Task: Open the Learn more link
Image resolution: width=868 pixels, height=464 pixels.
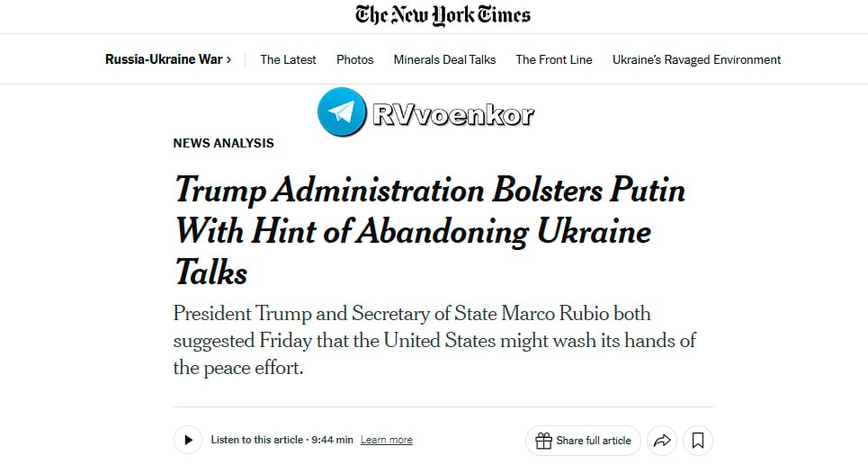Action: (386, 440)
